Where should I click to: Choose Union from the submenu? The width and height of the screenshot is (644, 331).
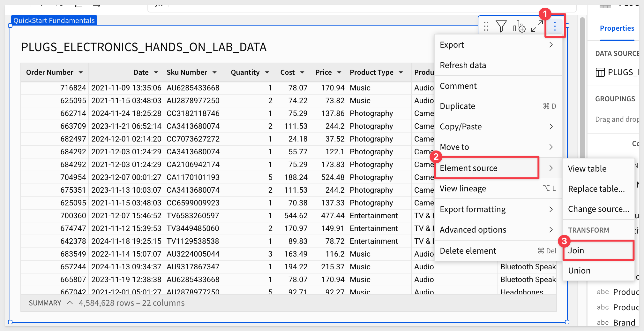pyautogui.click(x=579, y=271)
